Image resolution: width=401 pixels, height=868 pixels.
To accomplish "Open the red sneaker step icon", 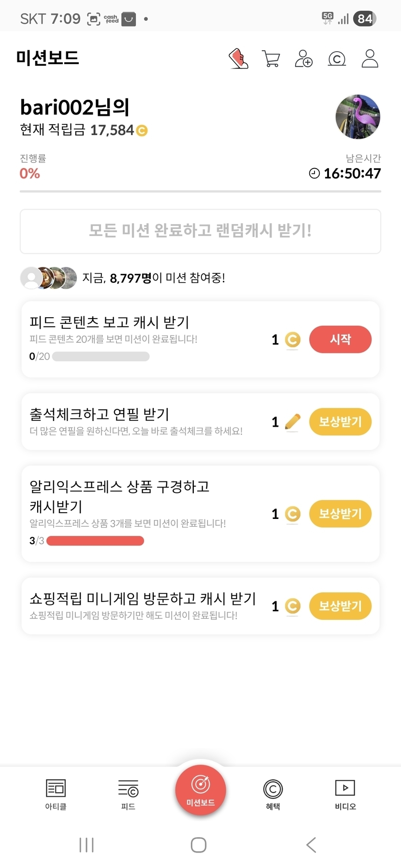I will tap(238, 59).
